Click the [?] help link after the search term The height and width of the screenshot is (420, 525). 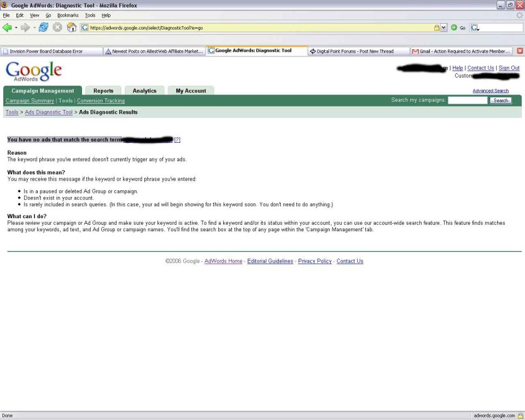(177, 139)
